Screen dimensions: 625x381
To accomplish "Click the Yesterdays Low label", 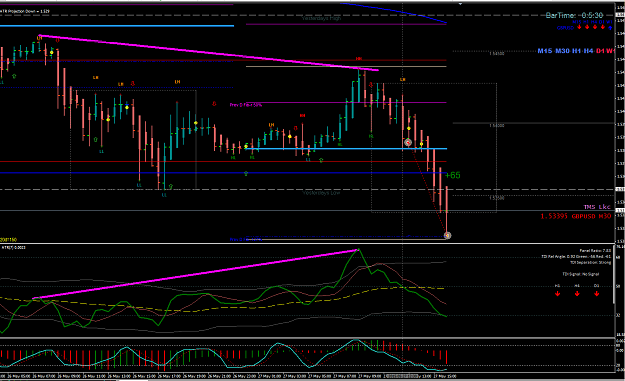I will pyautogui.click(x=321, y=193).
